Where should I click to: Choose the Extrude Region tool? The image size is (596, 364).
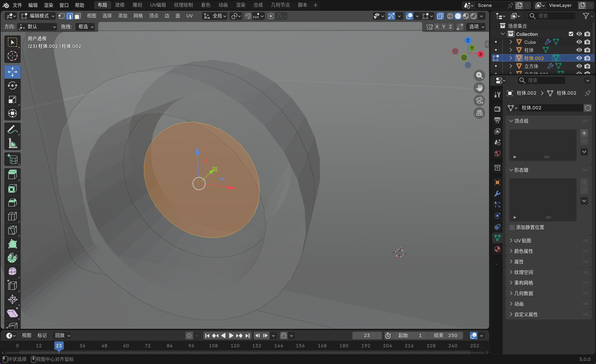click(12, 175)
